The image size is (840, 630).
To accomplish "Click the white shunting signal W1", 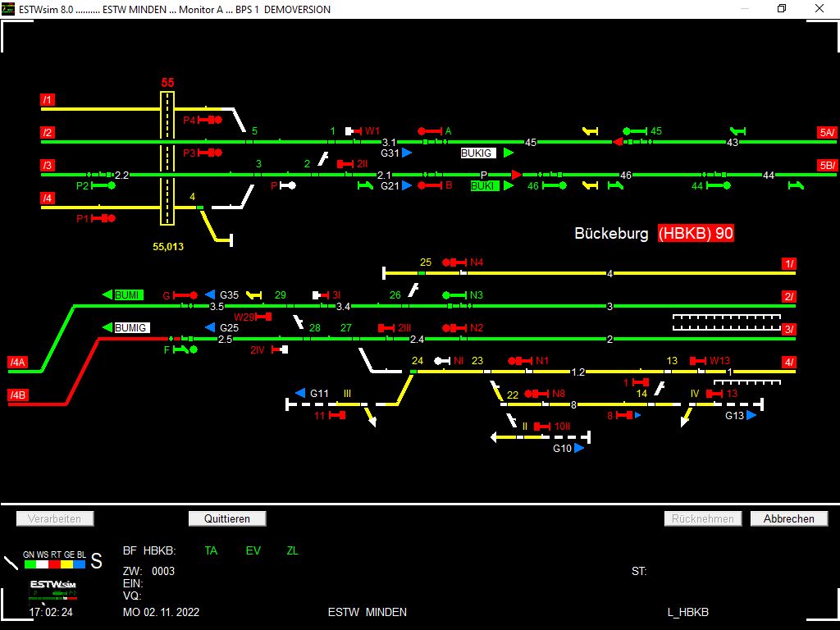I will click(354, 131).
